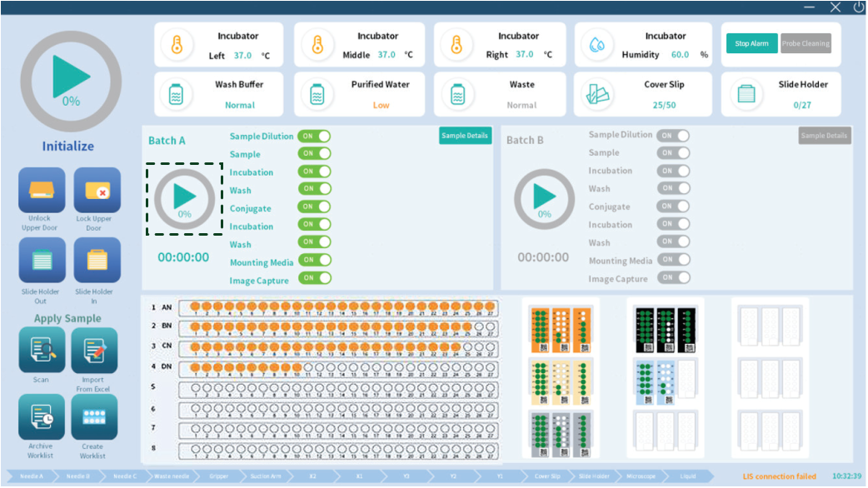Toggle Sample Dilution for Batch A

(314, 136)
